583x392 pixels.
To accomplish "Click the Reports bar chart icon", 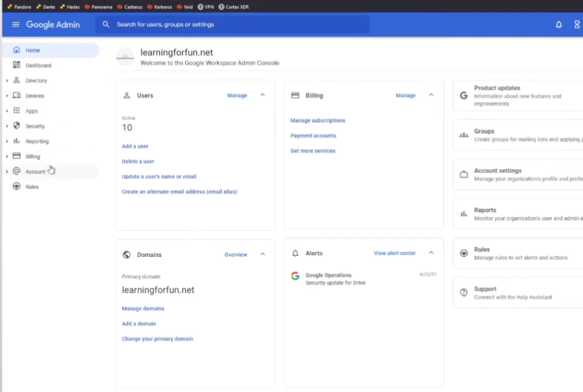I will [x=464, y=214].
